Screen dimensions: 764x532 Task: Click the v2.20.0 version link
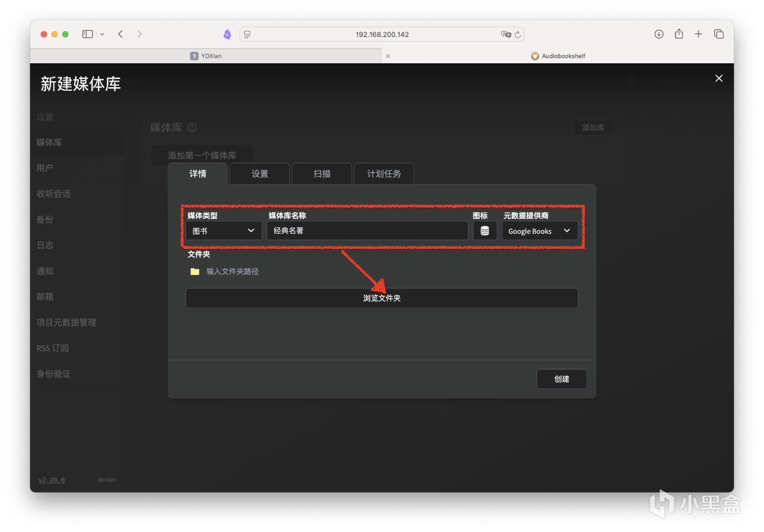tap(51, 480)
